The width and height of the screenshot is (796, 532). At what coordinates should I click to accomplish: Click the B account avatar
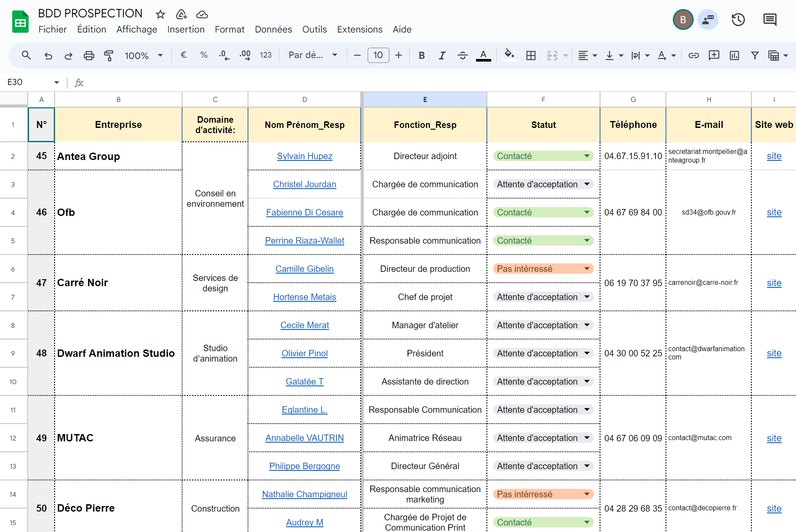coord(683,20)
